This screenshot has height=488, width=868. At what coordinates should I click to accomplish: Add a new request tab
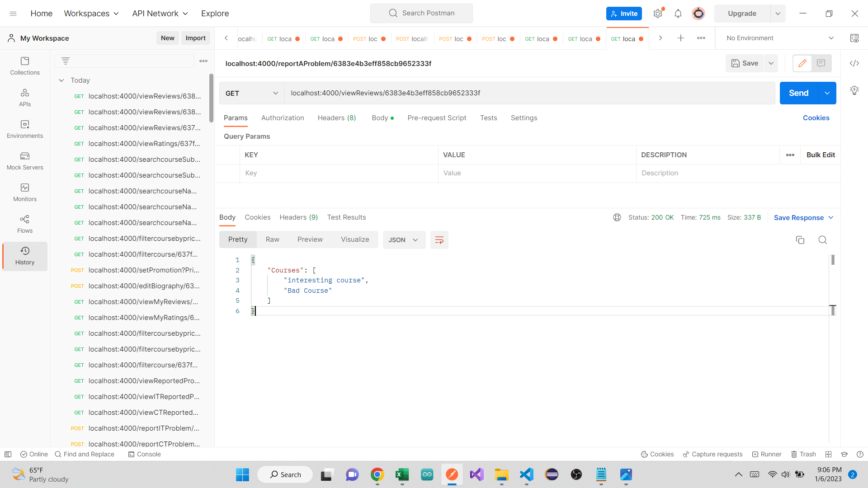[680, 38]
